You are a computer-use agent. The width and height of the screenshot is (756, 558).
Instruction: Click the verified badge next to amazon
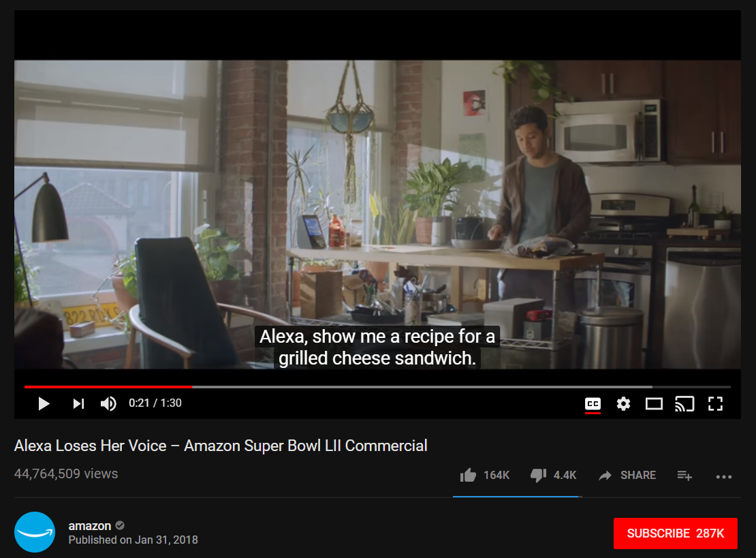click(120, 526)
